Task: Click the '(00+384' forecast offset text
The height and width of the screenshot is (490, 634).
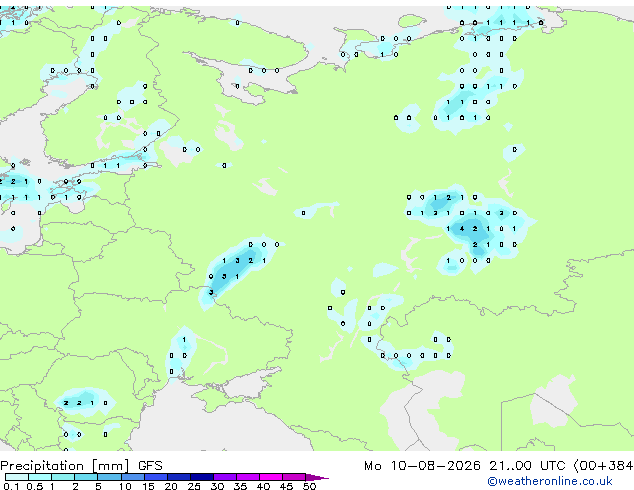Action: click(x=603, y=466)
